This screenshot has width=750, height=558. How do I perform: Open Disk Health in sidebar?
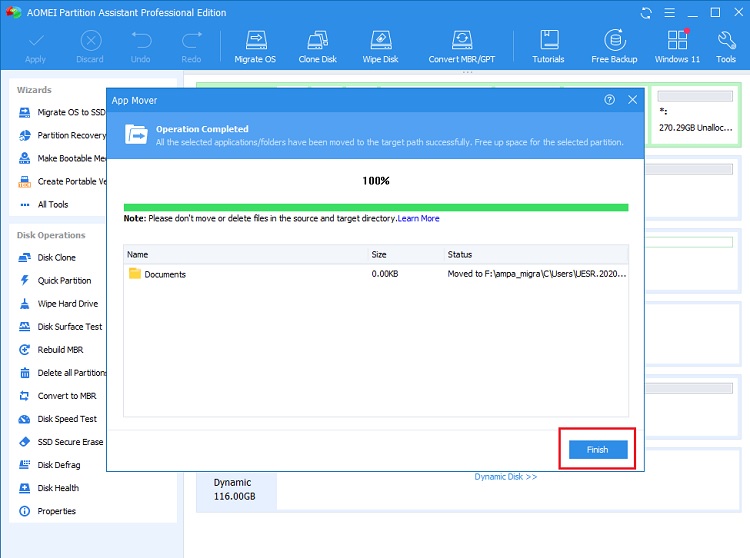(49, 488)
